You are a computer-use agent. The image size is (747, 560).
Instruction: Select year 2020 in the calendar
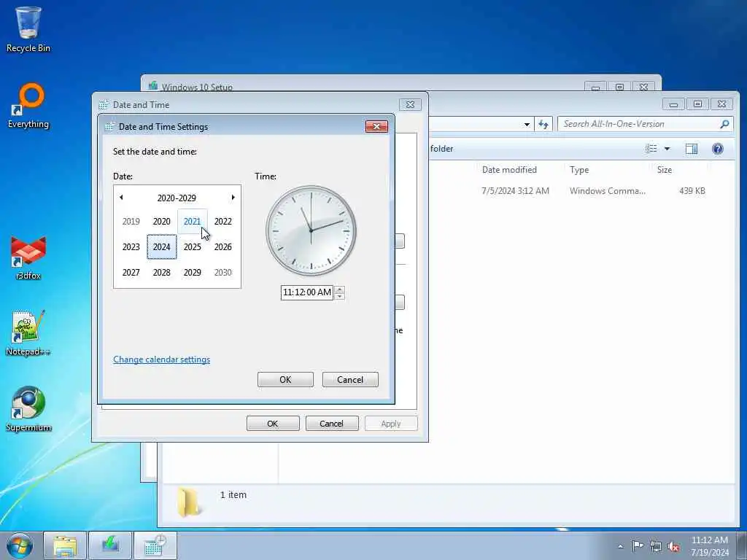click(161, 221)
